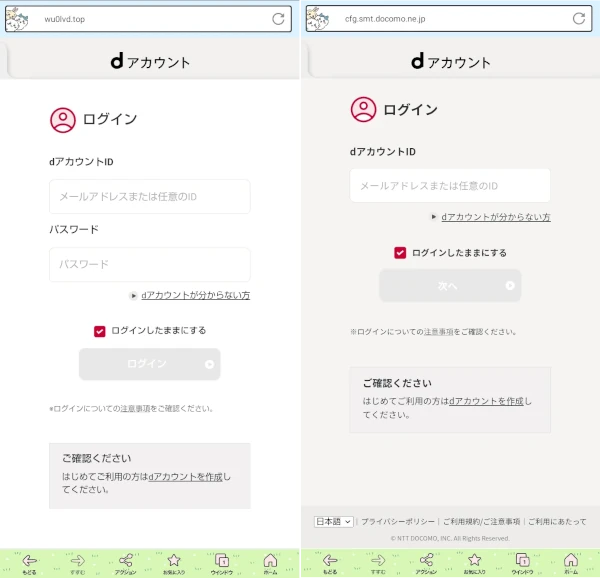Open the ご利用にあたって footer link
This screenshot has height=578, width=600.
tap(557, 521)
